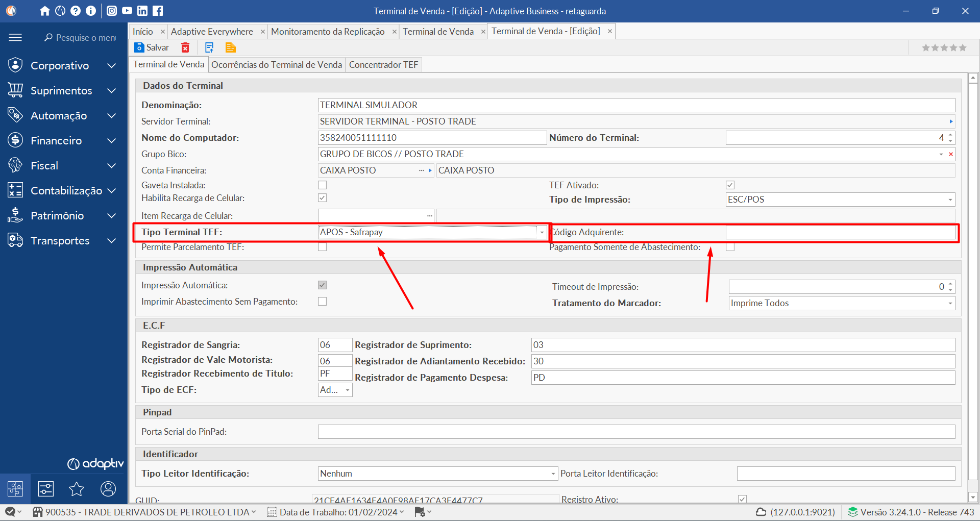Switch to the Concentrador TEF tab

pyautogui.click(x=383, y=65)
